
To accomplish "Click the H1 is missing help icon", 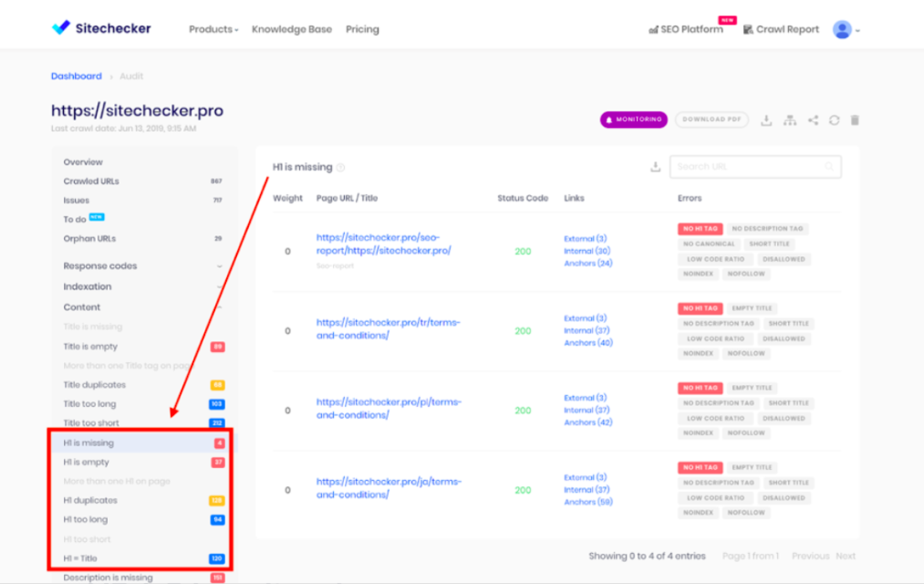I will click(x=340, y=167).
